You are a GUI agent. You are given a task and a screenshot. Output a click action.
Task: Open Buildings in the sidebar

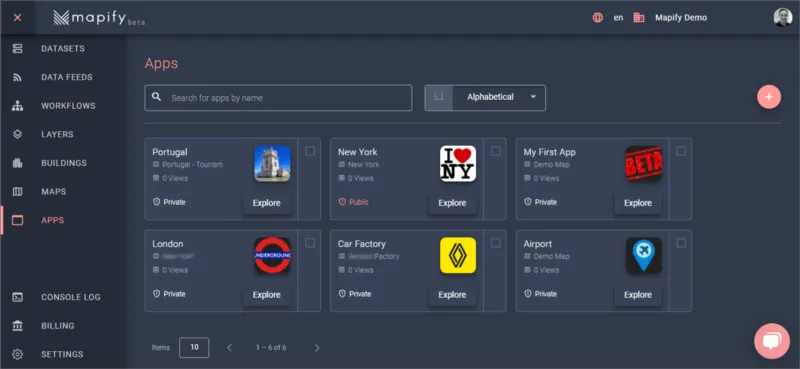point(63,163)
